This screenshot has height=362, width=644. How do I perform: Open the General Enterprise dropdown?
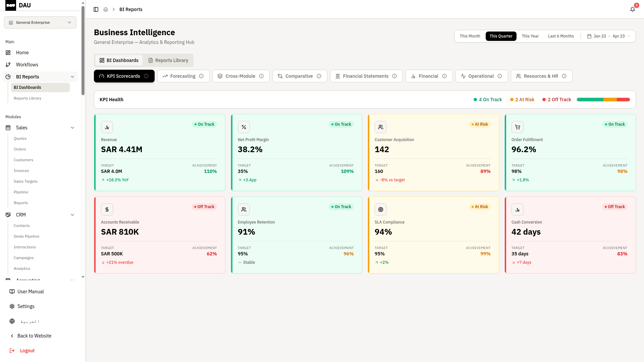coord(40,22)
